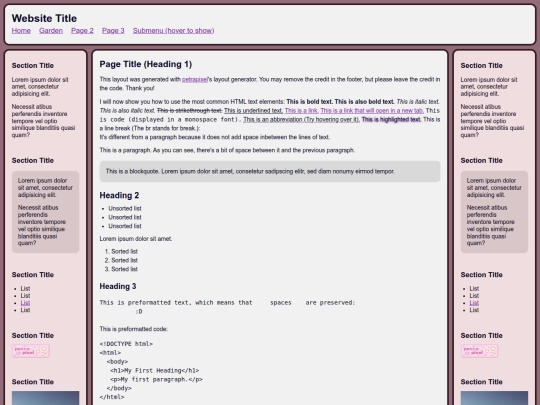The height and width of the screenshot is (405, 540).
Task: Click the preformatted DOCTYPE html code line
Action: point(126,344)
